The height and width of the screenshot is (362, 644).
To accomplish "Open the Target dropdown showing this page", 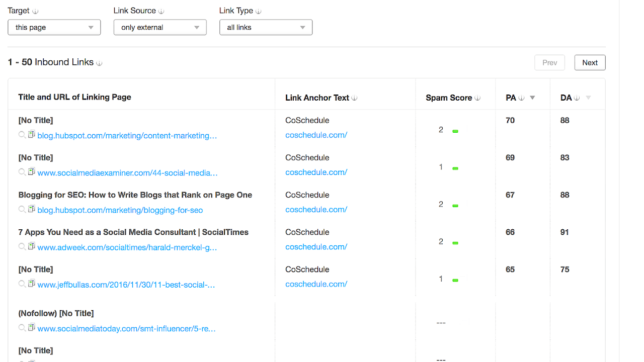I will (54, 27).
